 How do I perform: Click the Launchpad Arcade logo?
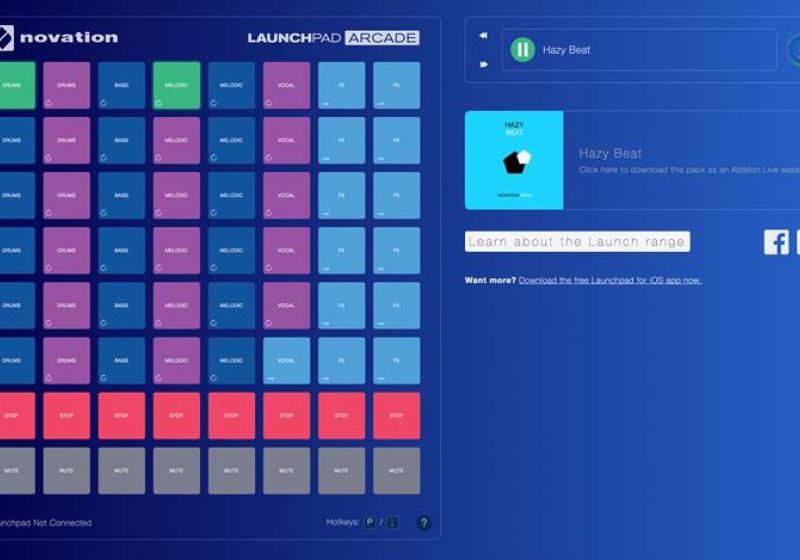click(x=333, y=38)
